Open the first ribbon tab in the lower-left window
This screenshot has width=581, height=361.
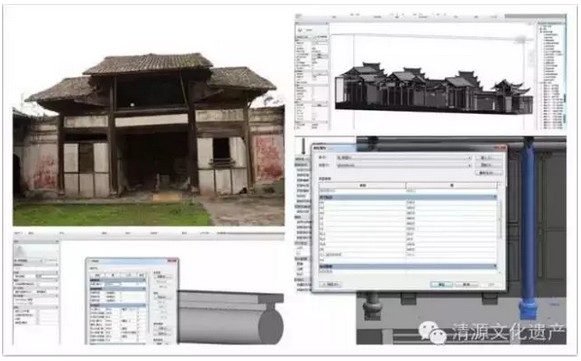[x=19, y=233]
